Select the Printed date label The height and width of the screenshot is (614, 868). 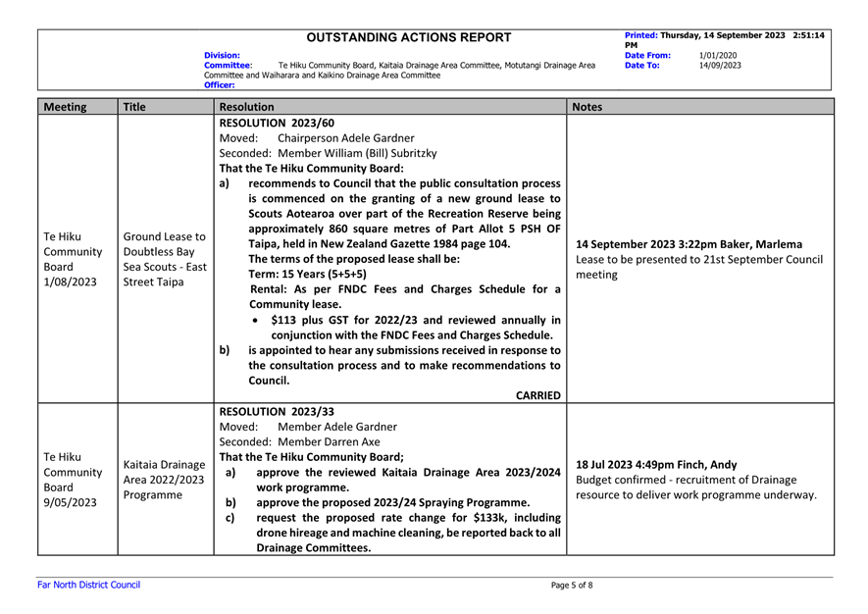click(x=641, y=35)
